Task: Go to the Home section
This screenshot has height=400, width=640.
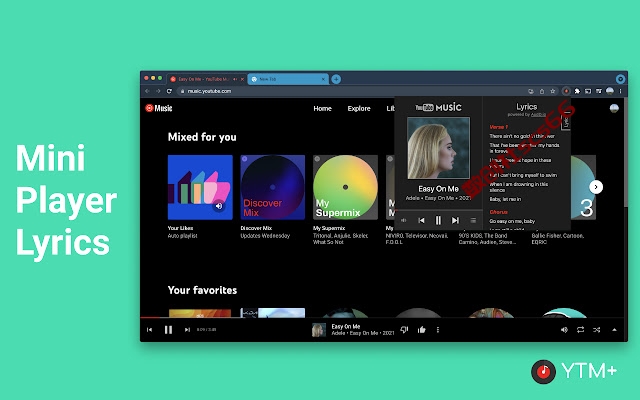Action: point(322,109)
